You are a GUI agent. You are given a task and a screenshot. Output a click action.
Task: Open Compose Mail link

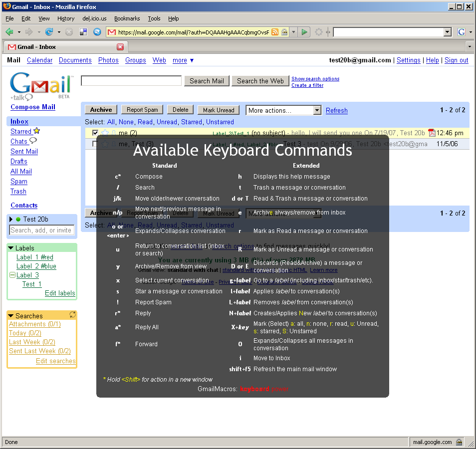coord(33,107)
